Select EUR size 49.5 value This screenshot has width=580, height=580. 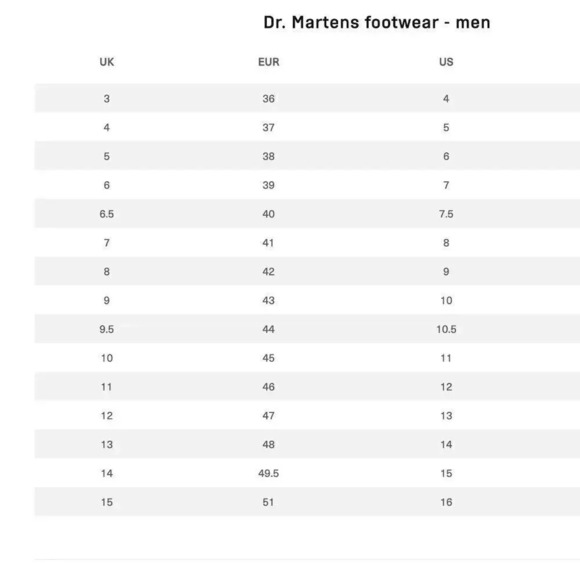pos(269,474)
